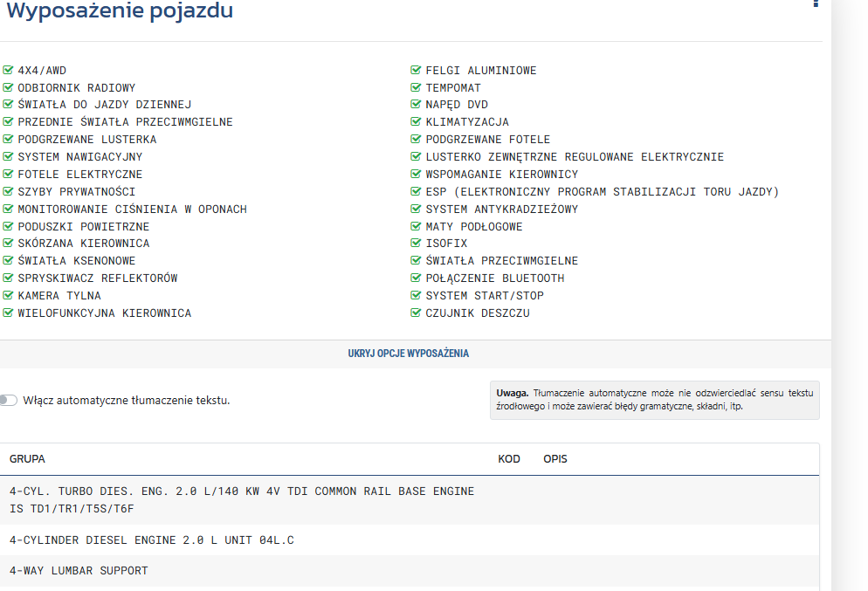Viewport: 868px width, 591px height.
Task: Click the checkmark beside PODGRZEWANE FOTELE
Action: (417, 140)
